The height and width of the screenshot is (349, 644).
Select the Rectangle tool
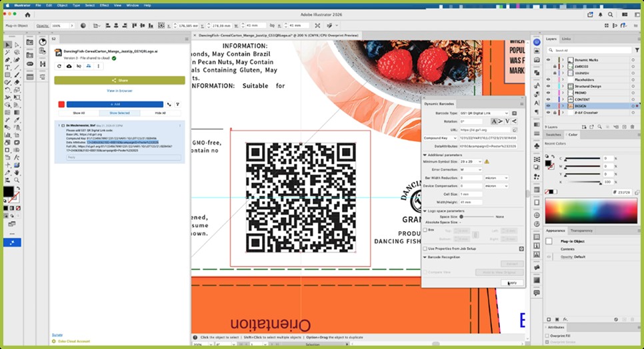[8, 75]
